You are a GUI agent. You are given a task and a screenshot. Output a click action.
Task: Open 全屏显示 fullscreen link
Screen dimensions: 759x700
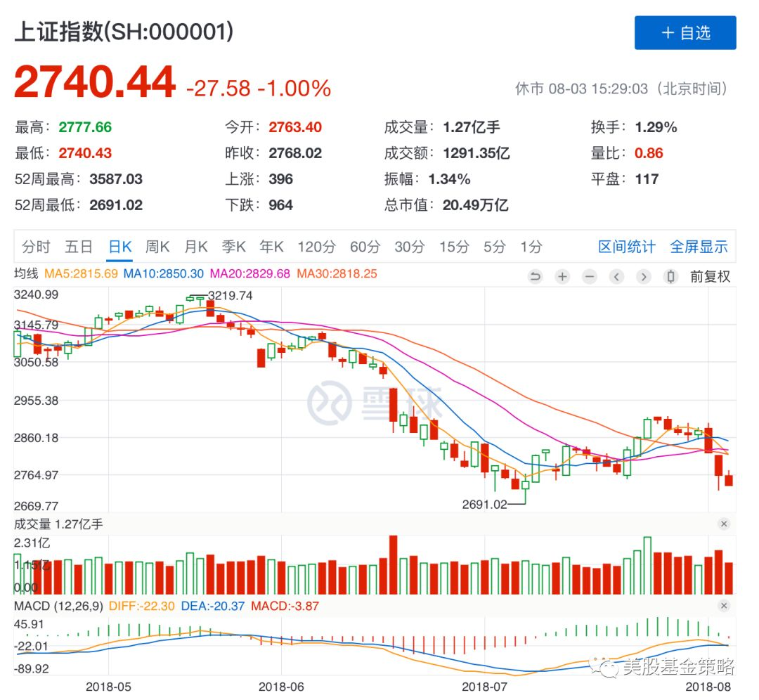pos(699,247)
